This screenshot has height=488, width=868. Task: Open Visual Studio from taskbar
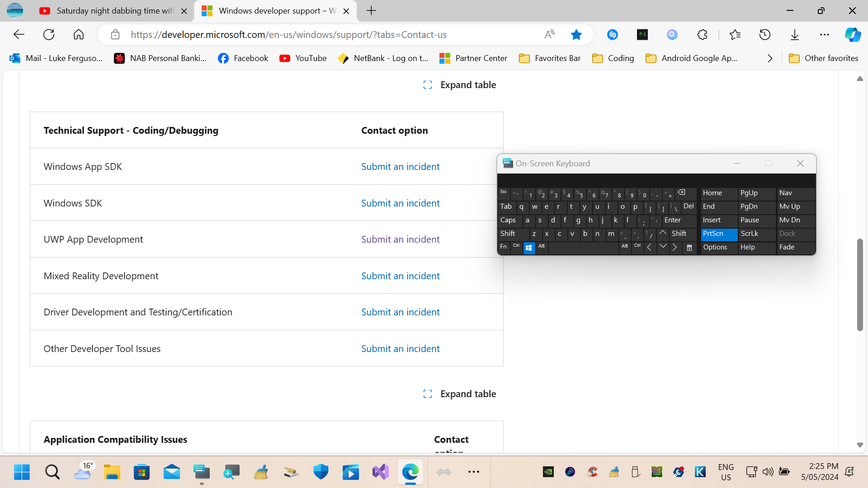[381, 472]
